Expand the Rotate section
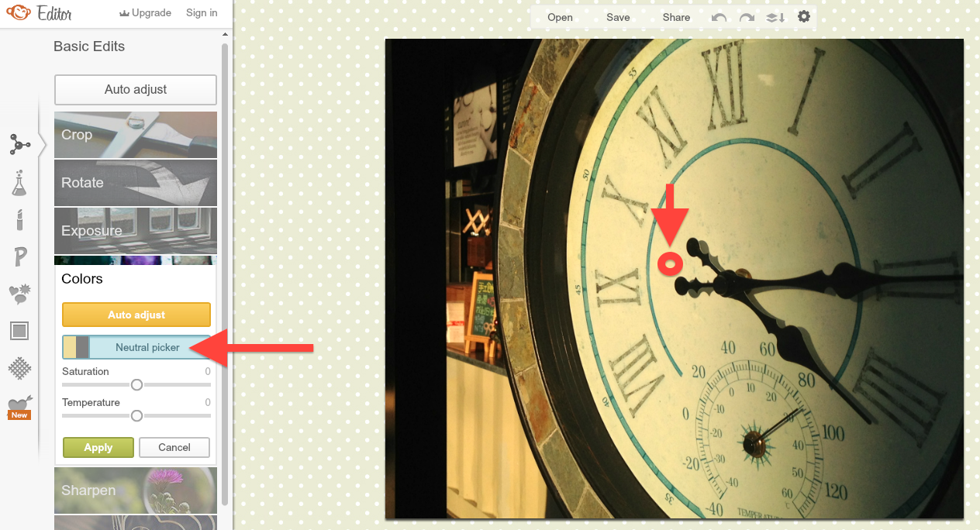 coord(136,183)
